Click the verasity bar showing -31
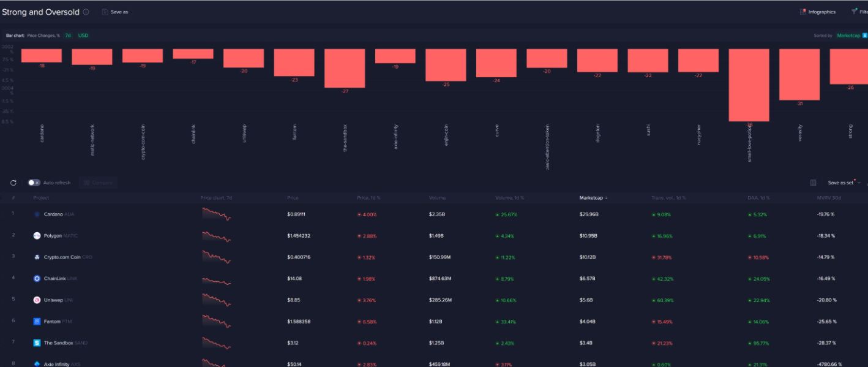 click(799, 75)
